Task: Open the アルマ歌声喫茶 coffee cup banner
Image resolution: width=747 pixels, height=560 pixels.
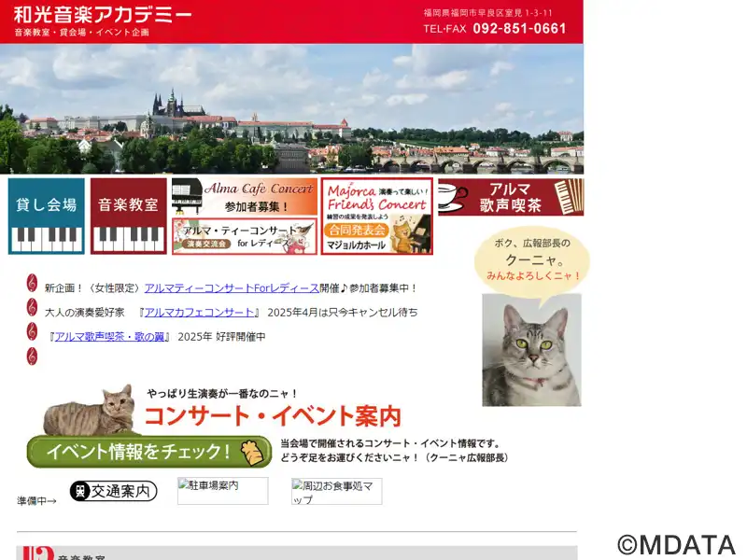Action: (511, 197)
